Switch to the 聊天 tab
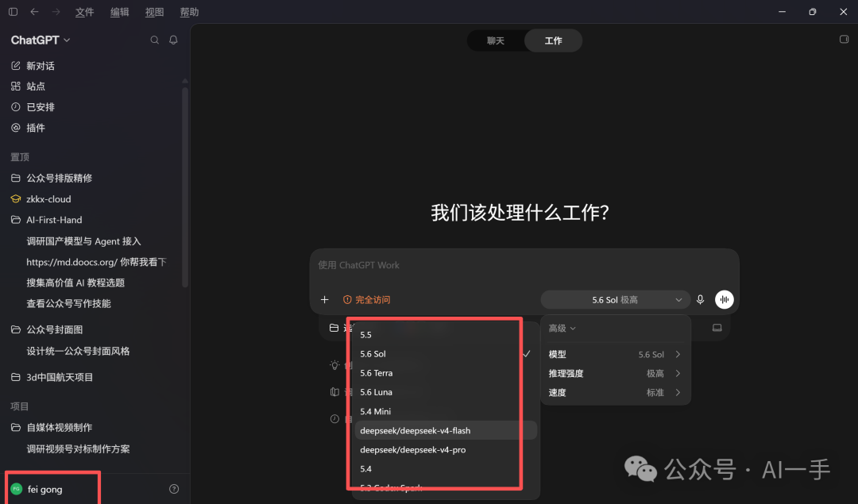This screenshot has width=858, height=504. (x=496, y=40)
